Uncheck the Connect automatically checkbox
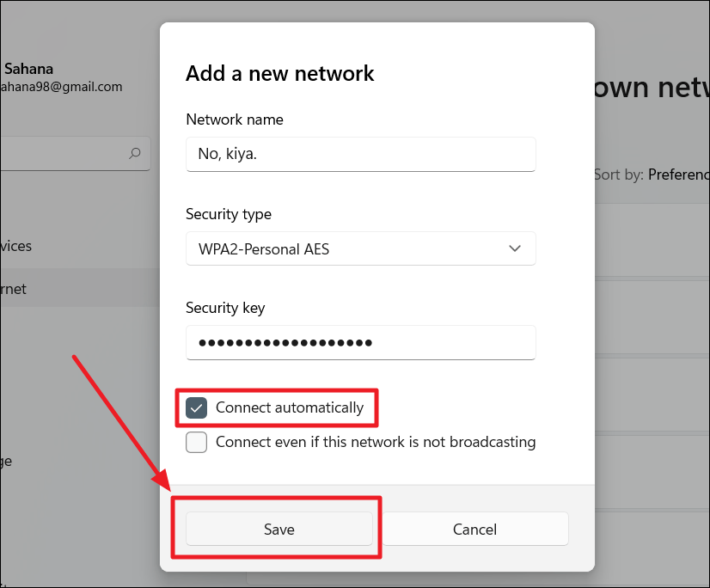The height and width of the screenshot is (588, 710). 197,407
